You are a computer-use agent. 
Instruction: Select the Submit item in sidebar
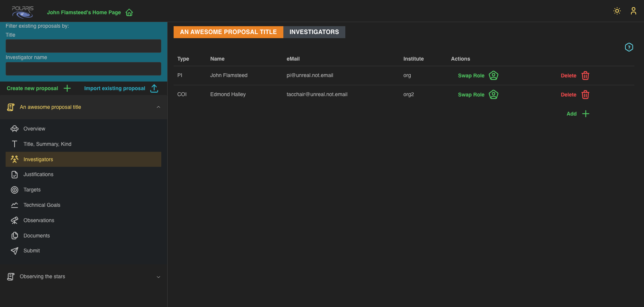click(32, 251)
